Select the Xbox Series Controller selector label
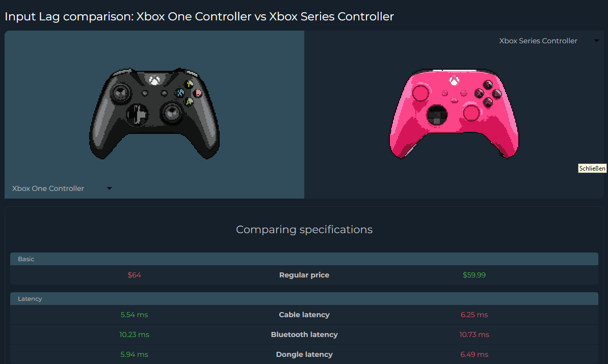The image size is (608, 364). pyautogui.click(x=538, y=41)
